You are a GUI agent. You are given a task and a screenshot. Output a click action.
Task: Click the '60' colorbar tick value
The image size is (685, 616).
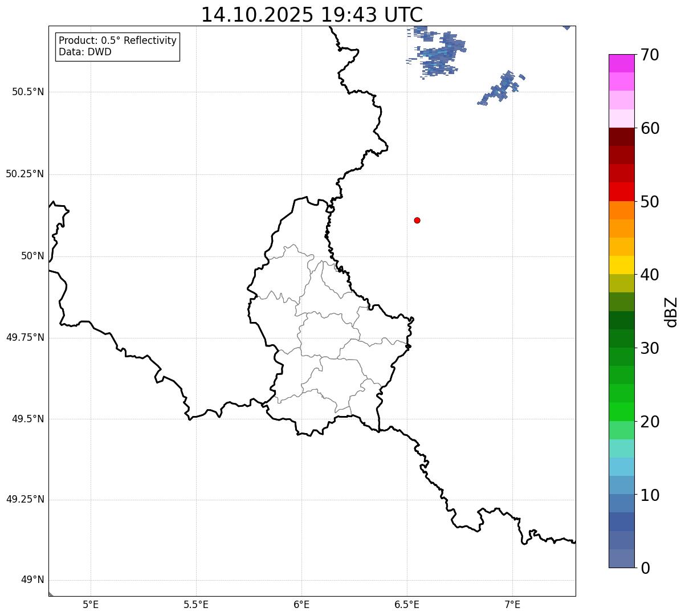(650, 128)
